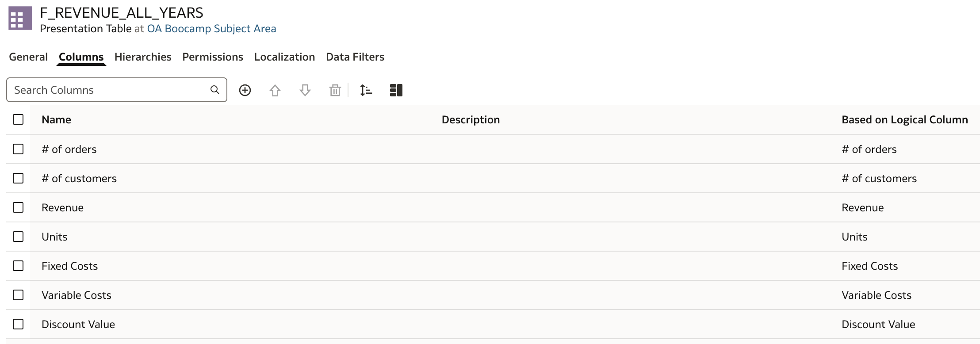Tick the # of orders checkbox
The height and width of the screenshot is (344, 980).
18,149
